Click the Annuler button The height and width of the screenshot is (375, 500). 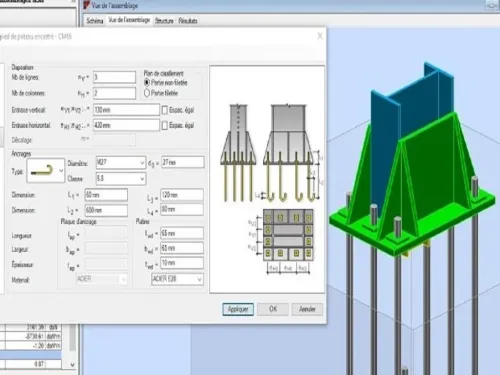pyautogui.click(x=307, y=309)
